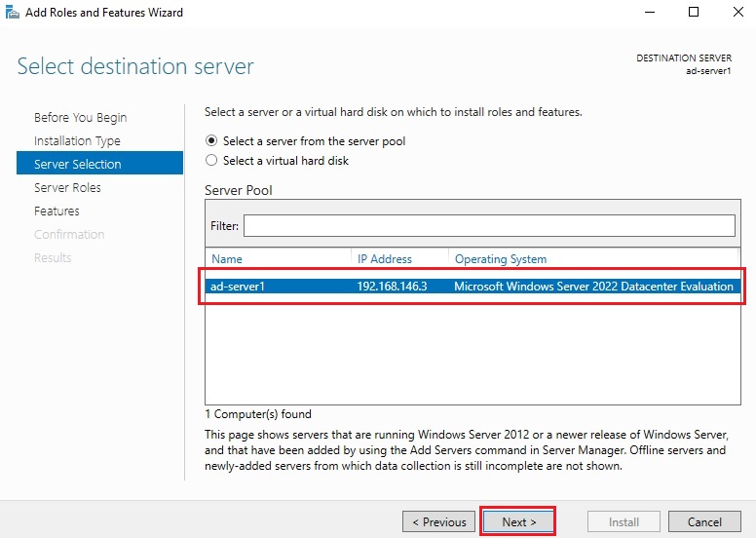Sort servers by the IP Address column
756x538 pixels.
385,259
